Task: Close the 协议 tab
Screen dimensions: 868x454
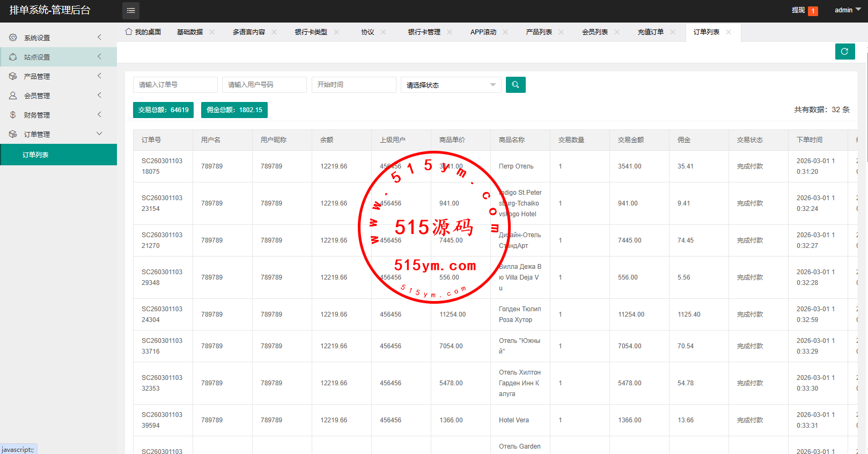Action: point(383,32)
